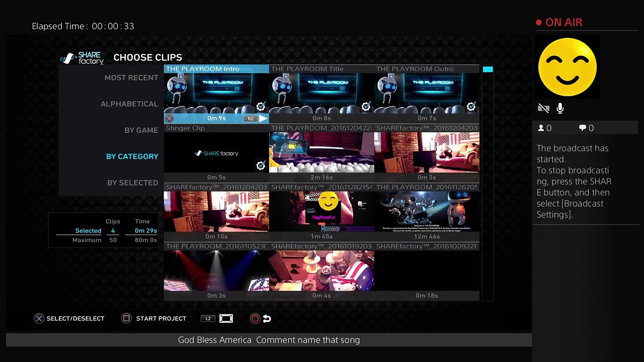Click the Maximum row label
The height and width of the screenshot is (362, 644).
coord(87,240)
